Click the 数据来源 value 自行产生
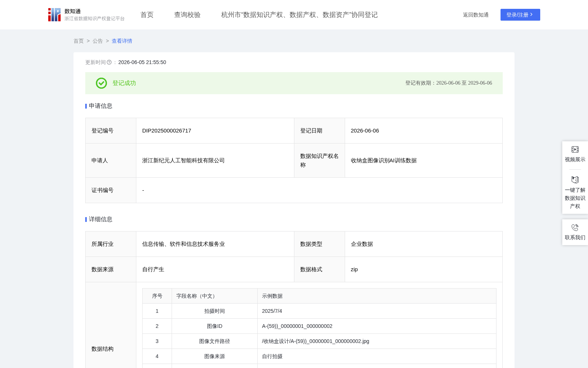The image size is (588, 368). 153,269
